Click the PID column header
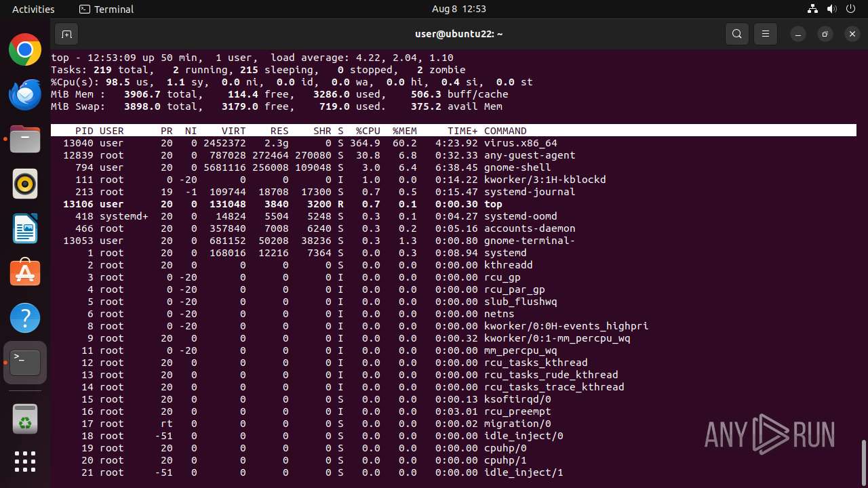Screen dimensions: 868x488 (x=84, y=131)
